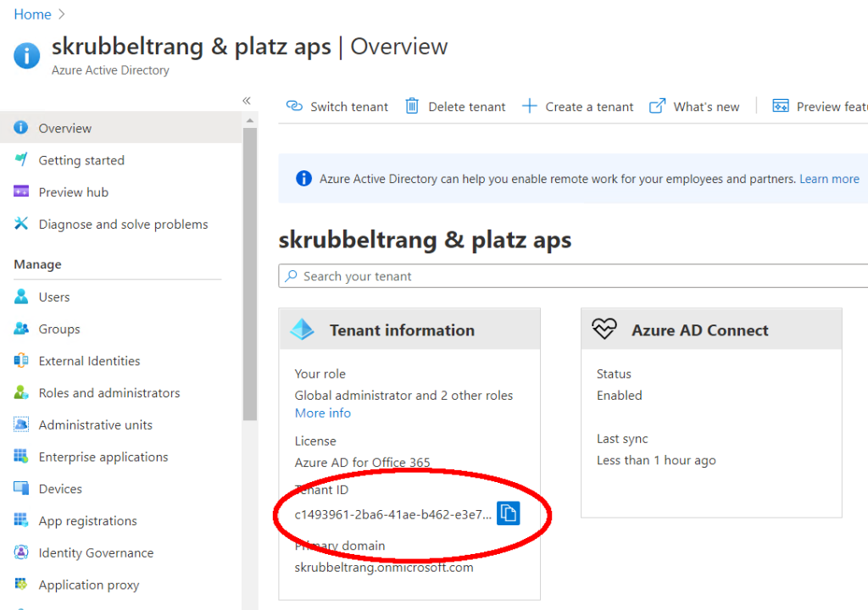Viewport: 868px width, 610px height.
Task: Click the Enterprise applications grid icon
Action: [x=21, y=457]
